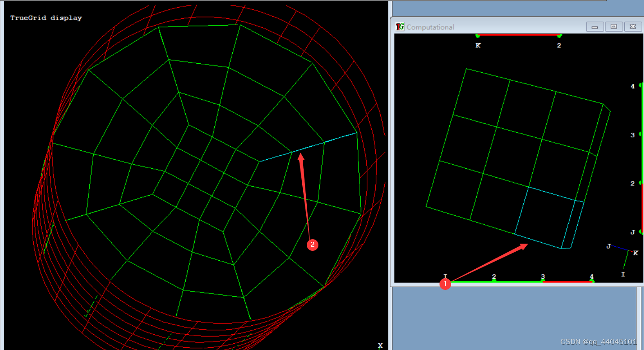This screenshot has width=644, height=350.
Task: Click the K axis label above the top ruler
Action: point(478,45)
